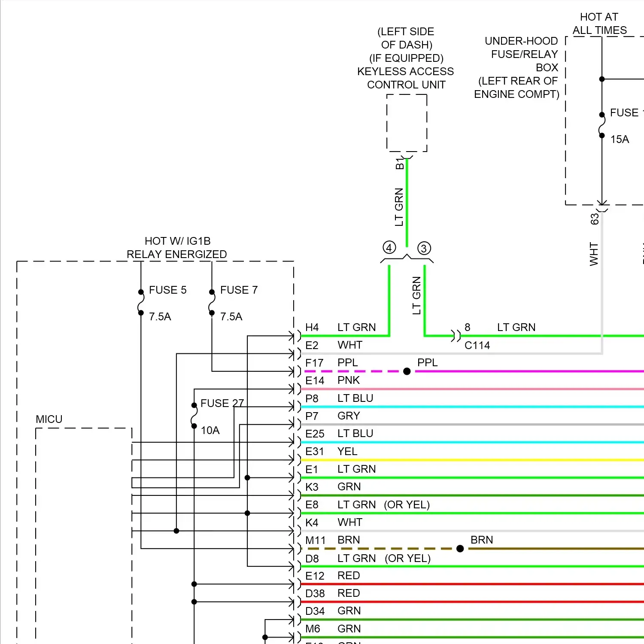Select pin label "E31"
Viewport: 644px width, 644px height.
tap(314, 452)
